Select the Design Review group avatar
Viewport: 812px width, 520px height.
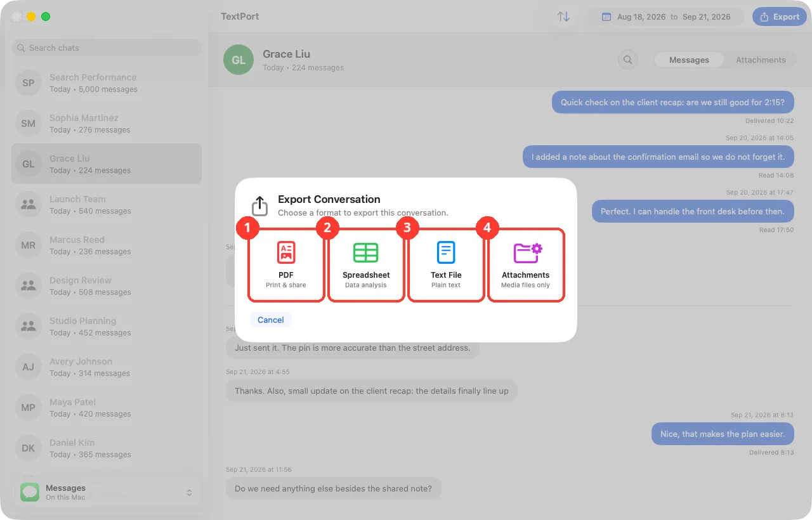coord(29,286)
